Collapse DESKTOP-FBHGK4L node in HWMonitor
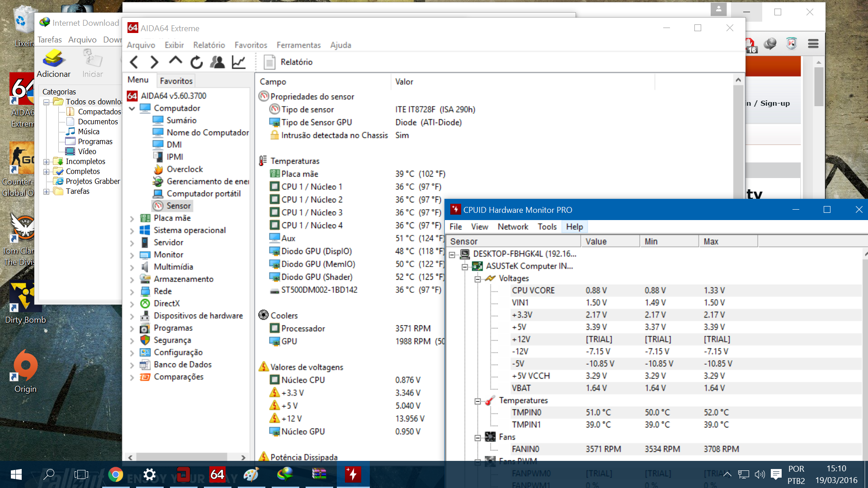Screen dimensions: 868x488 point(452,254)
